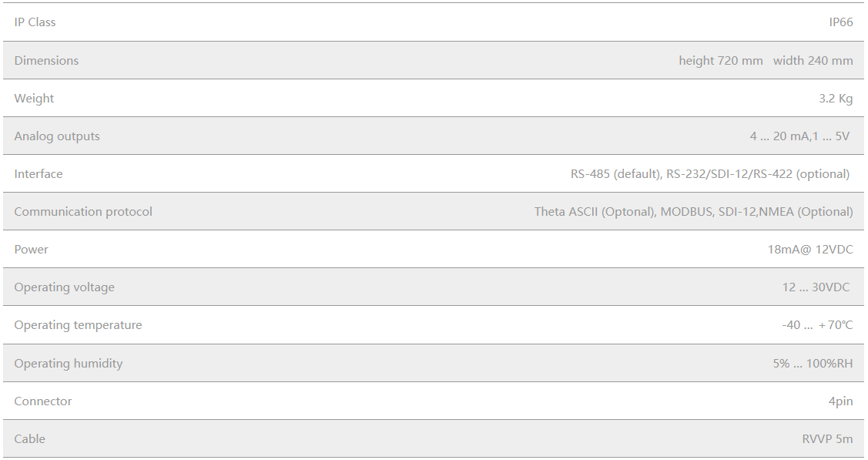Select the Weight row label

(34, 98)
